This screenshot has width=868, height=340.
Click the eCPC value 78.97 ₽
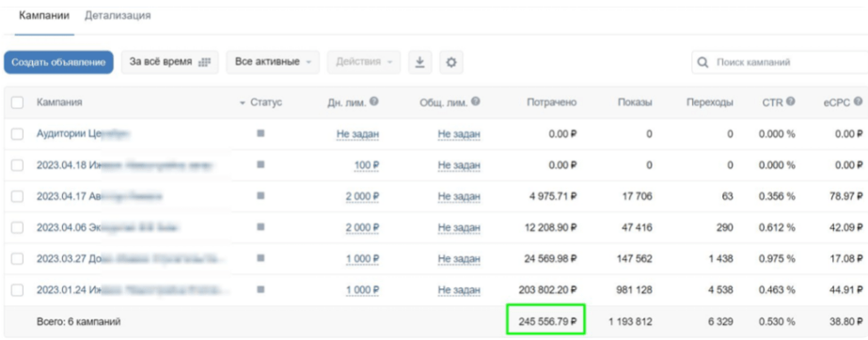845,196
